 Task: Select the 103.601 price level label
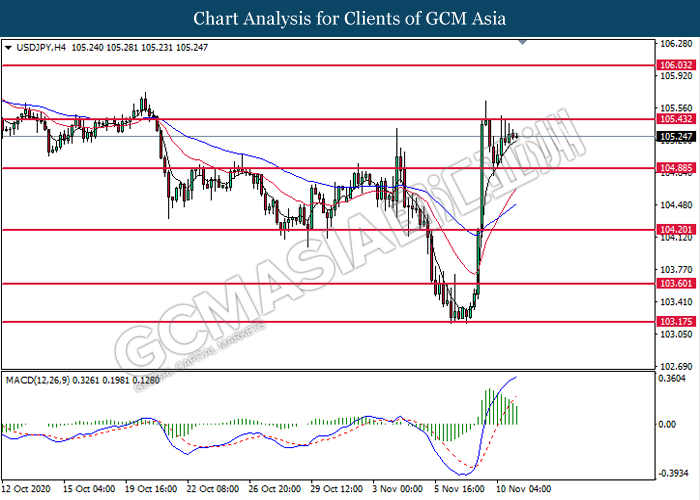click(x=676, y=283)
